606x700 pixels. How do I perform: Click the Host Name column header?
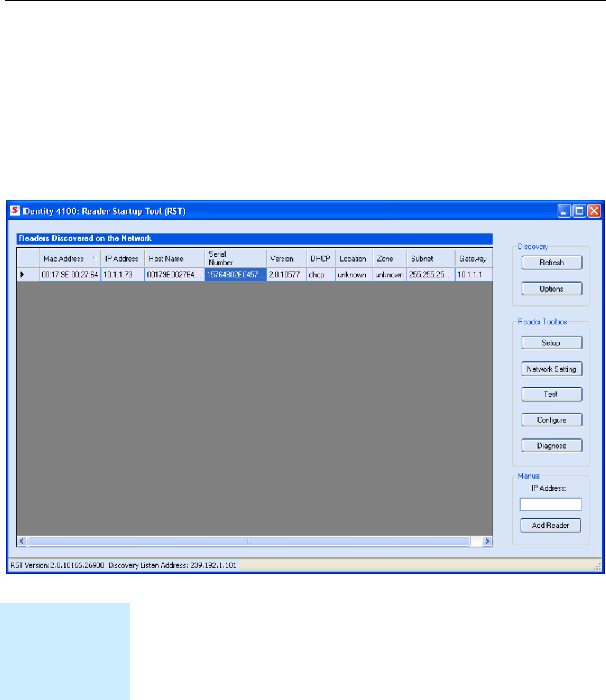coord(175,259)
